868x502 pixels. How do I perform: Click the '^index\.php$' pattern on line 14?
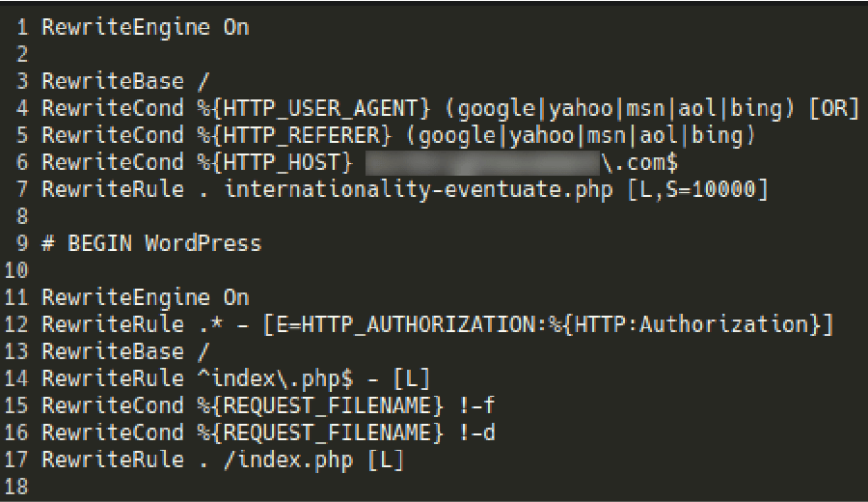click(275, 379)
